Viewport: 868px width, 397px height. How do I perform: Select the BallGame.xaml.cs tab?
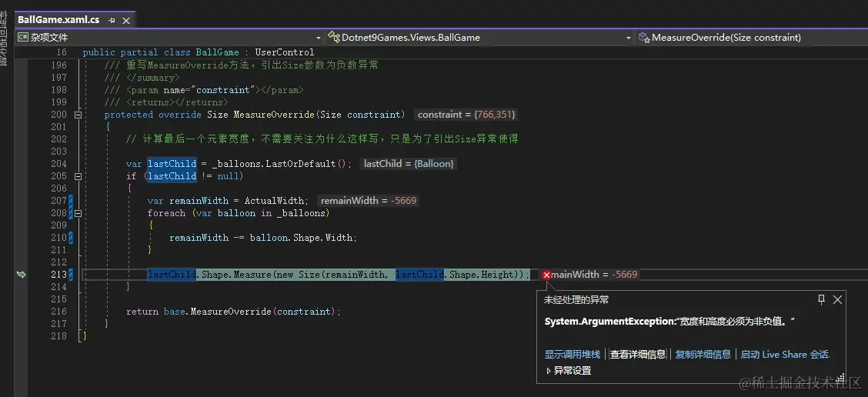(x=58, y=20)
